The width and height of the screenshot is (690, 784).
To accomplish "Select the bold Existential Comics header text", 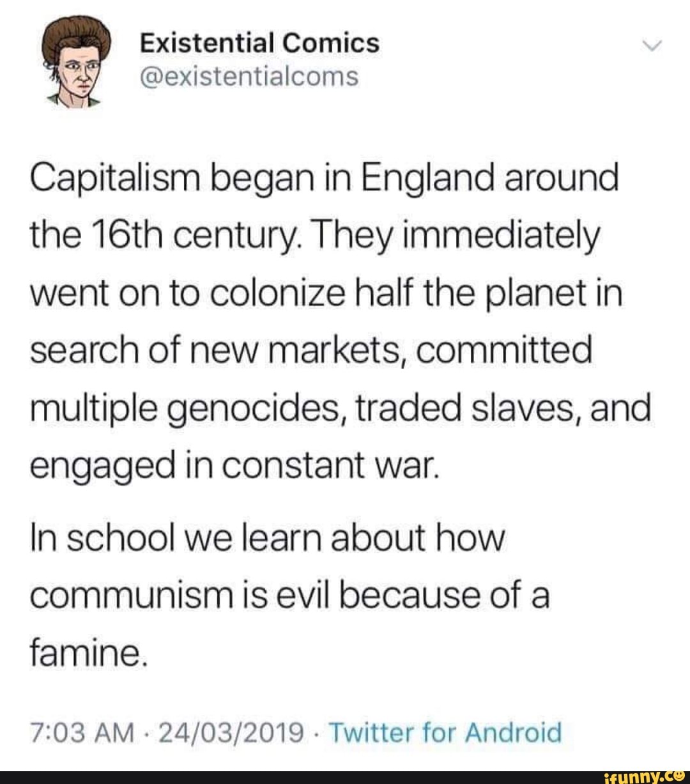I will (259, 43).
